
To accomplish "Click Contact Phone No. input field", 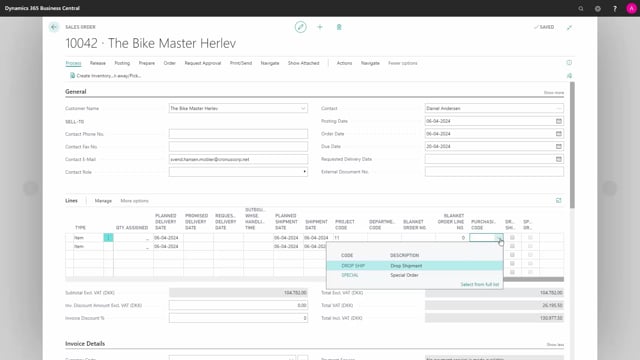I will pyautogui.click(x=238, y=134).
